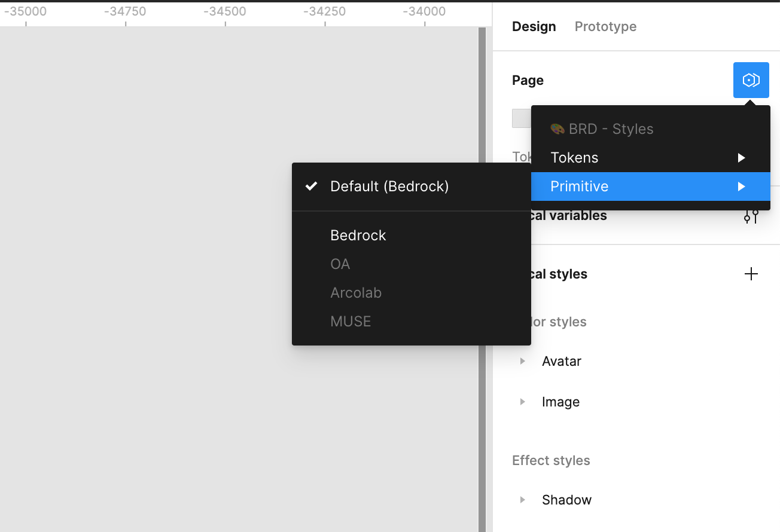Click the page background color swatch
780x532 pixels.
[521, 118]
